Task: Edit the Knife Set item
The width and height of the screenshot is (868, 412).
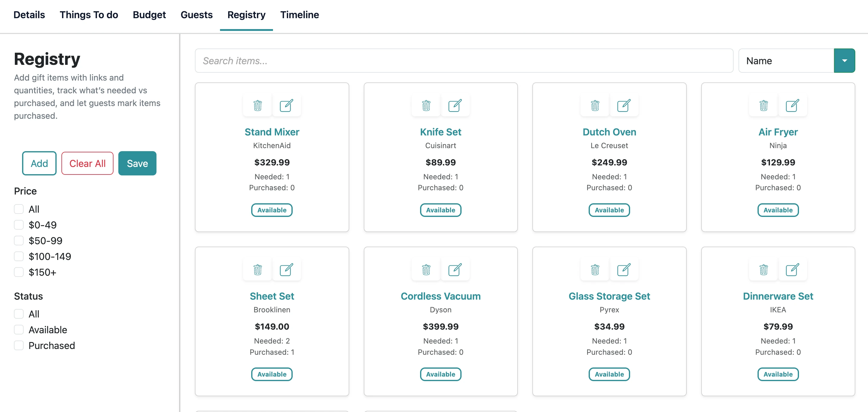Action: [x=455, y=105]
